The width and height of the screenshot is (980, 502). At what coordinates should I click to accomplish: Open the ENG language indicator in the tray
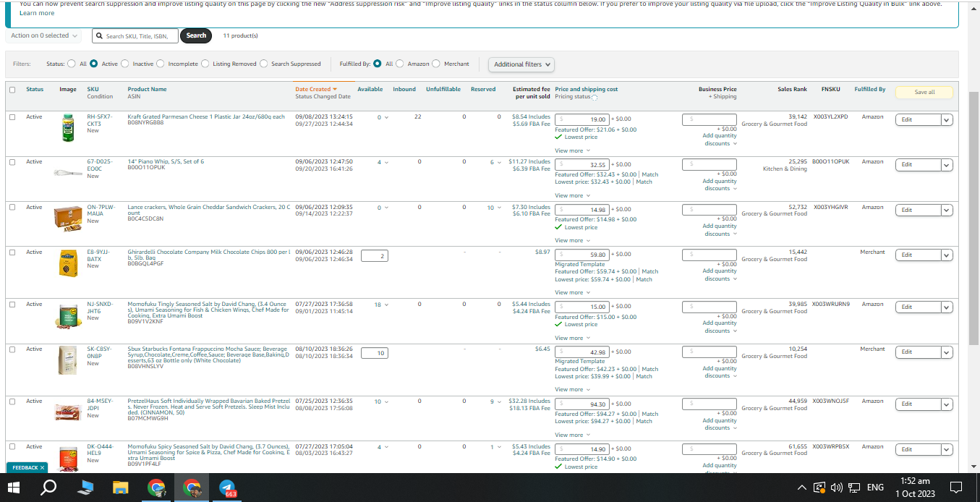[875, 488]
